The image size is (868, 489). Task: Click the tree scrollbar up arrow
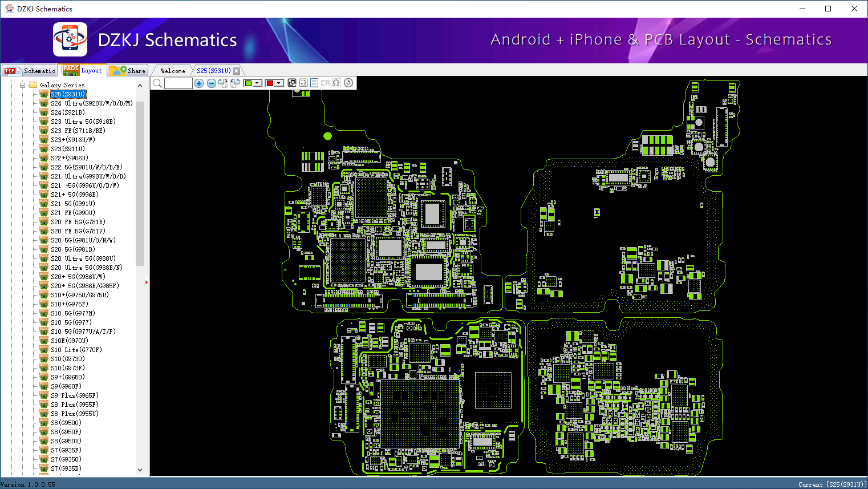click(140, 86)
